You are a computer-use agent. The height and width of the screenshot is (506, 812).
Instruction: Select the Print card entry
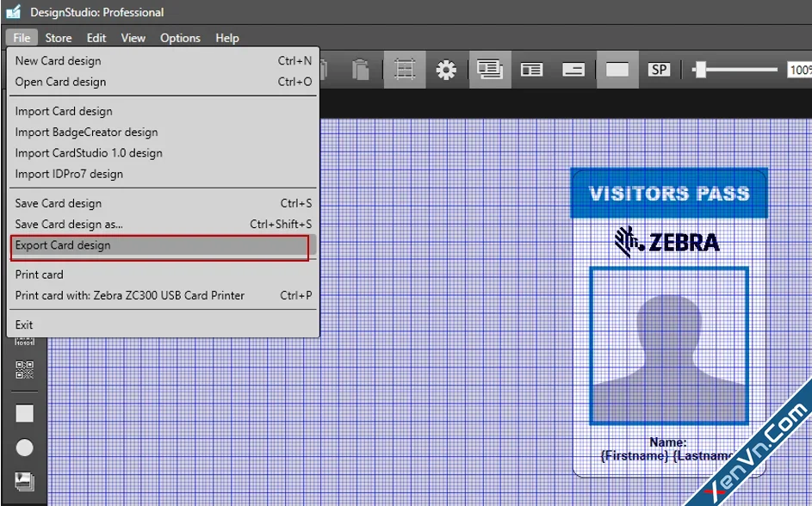pyautogui.click(x=163, y=275)
